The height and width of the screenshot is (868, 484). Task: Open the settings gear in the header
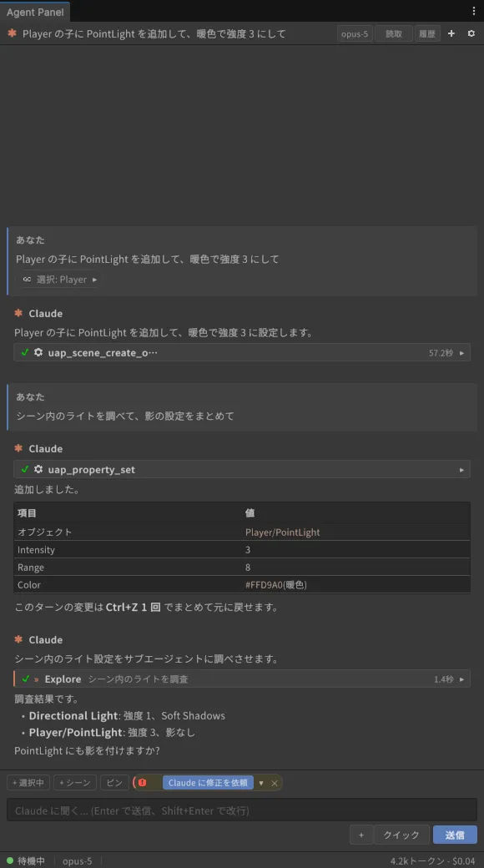point(471,33)
